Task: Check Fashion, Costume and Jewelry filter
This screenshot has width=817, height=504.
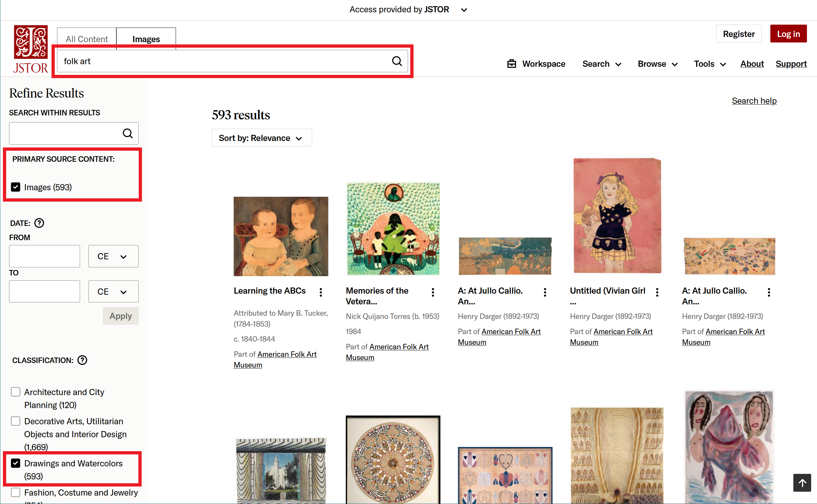Action: (16, 493)
